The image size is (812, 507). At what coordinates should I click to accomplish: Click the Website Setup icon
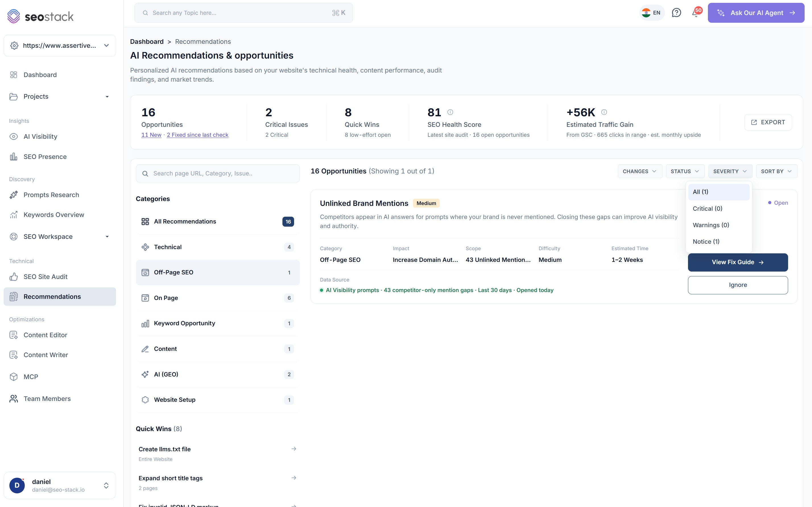click(145, 400)
